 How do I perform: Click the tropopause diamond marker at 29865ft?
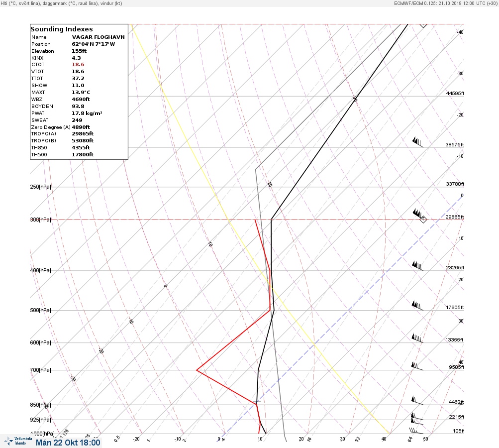tap(423, 219)
